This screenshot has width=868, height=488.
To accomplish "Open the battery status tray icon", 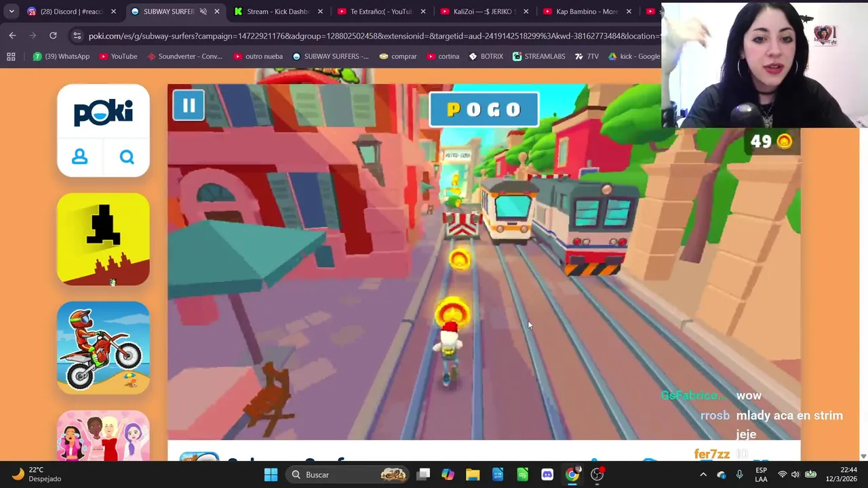I will tap(810, 474).
